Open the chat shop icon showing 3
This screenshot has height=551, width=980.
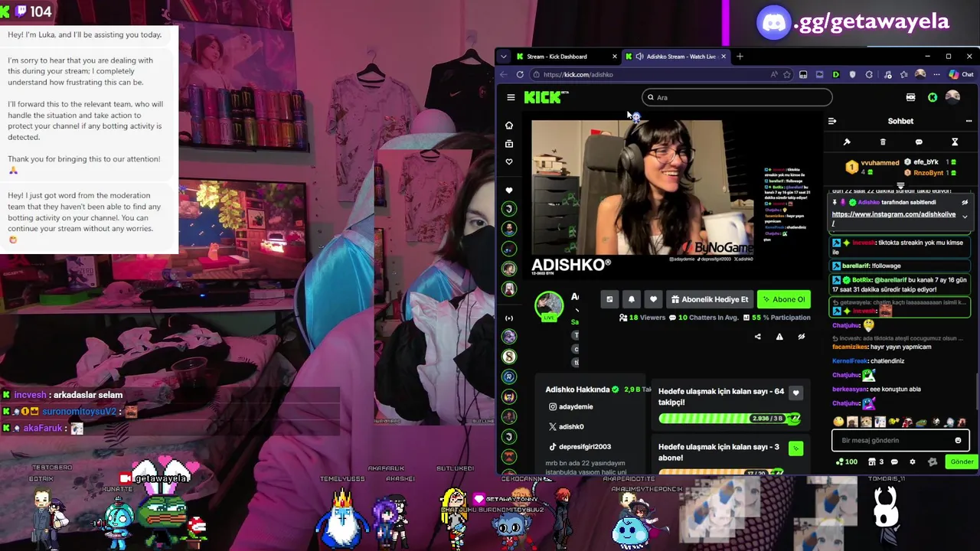(876, 462)
